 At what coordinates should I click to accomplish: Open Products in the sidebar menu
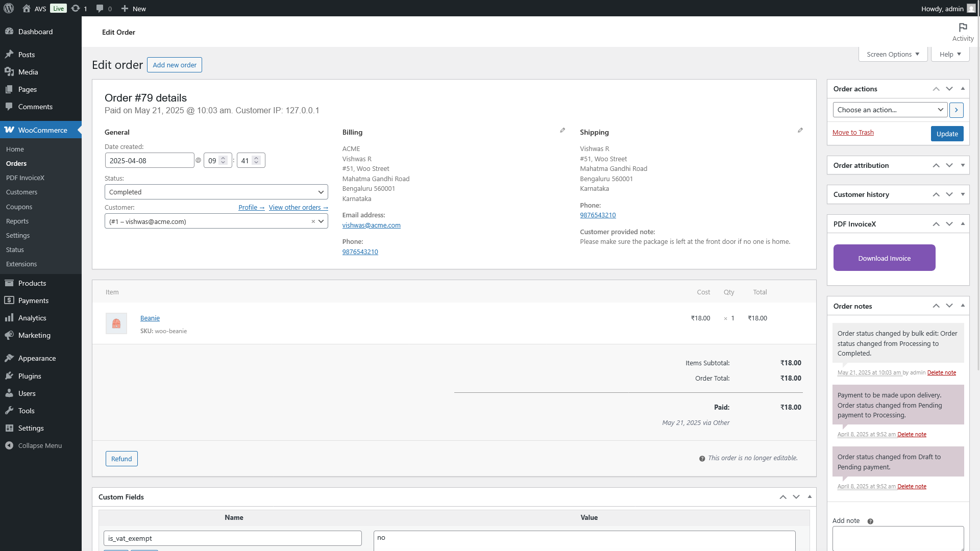point(32,283)
